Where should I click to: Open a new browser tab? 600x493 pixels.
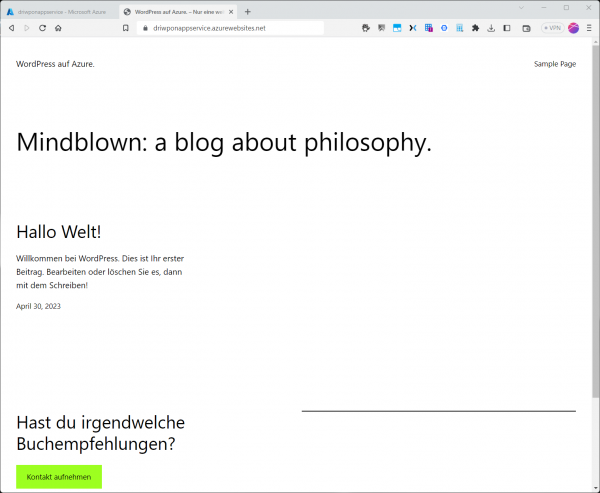point(248,12)
